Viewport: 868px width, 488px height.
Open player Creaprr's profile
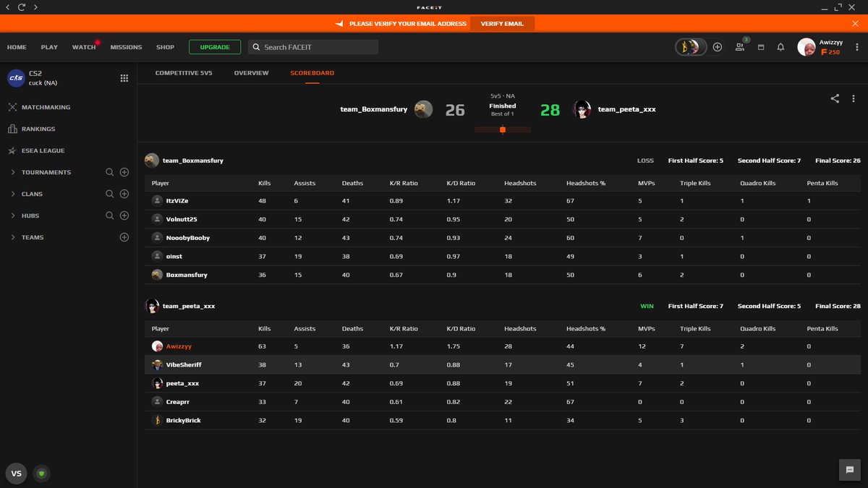[178, 402]
